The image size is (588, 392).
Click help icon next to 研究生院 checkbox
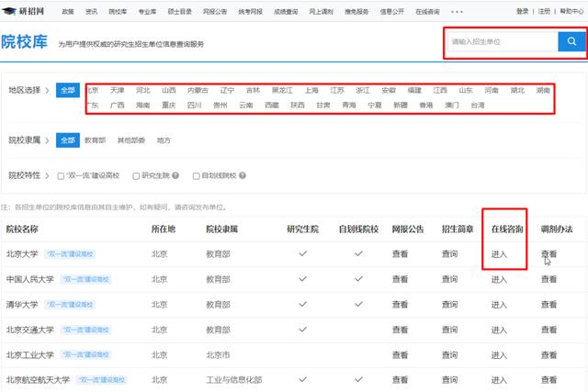175,175
